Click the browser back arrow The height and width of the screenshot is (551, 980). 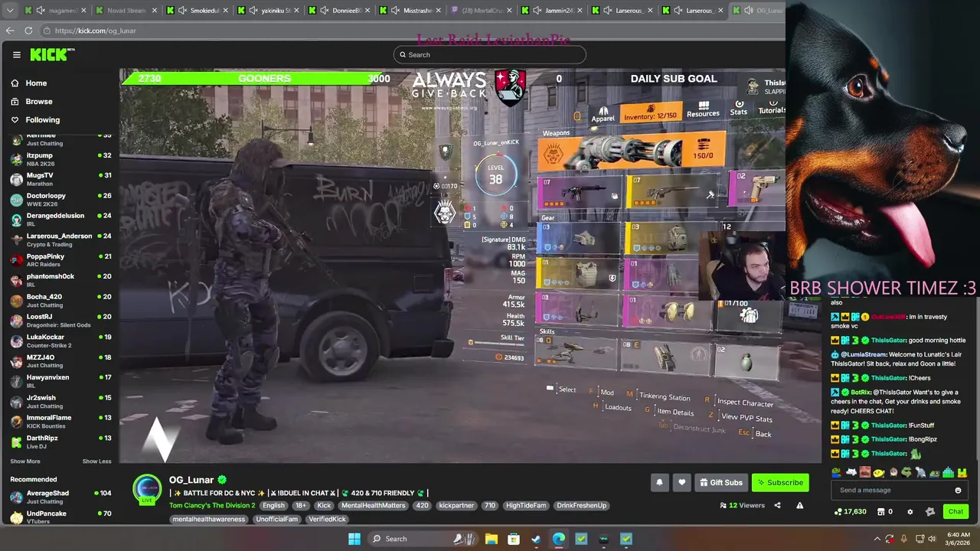(x=10, y=31)
